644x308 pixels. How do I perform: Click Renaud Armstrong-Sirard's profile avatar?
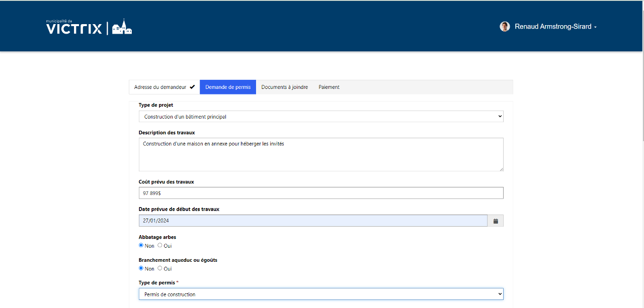click(x=505, y=27)
